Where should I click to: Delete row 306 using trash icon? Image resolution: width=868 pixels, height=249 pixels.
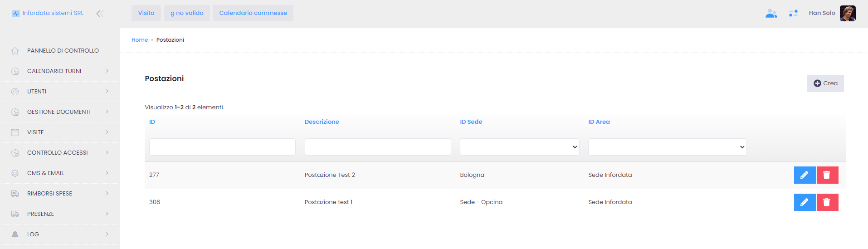[827, 202]
